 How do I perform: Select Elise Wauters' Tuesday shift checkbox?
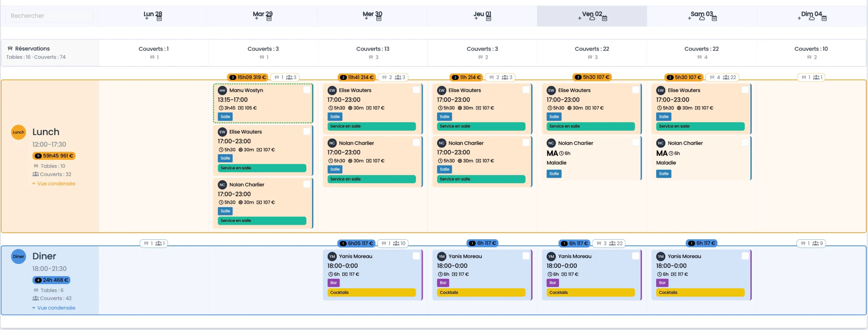click(x=307, y=131)
